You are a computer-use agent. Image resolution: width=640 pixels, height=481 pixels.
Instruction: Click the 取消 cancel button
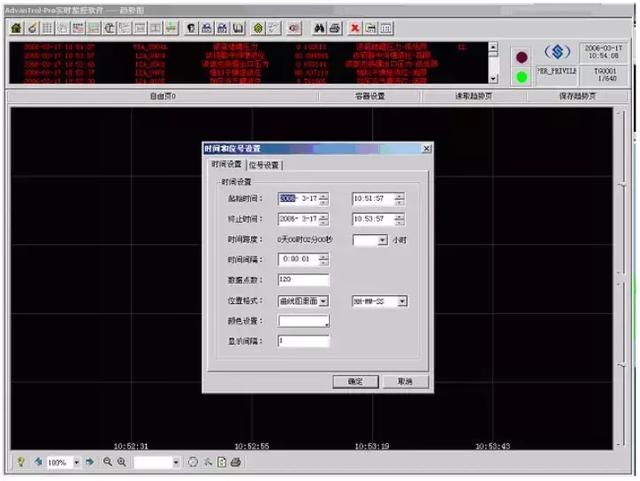405,381
